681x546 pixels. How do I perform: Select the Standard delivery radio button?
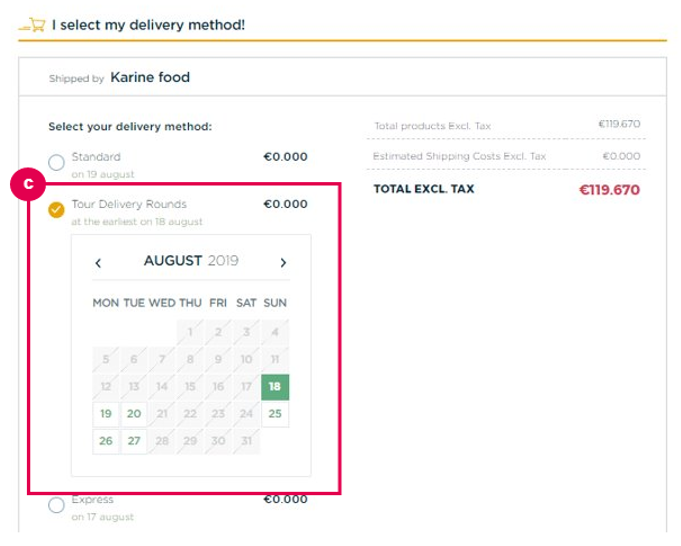(x=56, y=162)
